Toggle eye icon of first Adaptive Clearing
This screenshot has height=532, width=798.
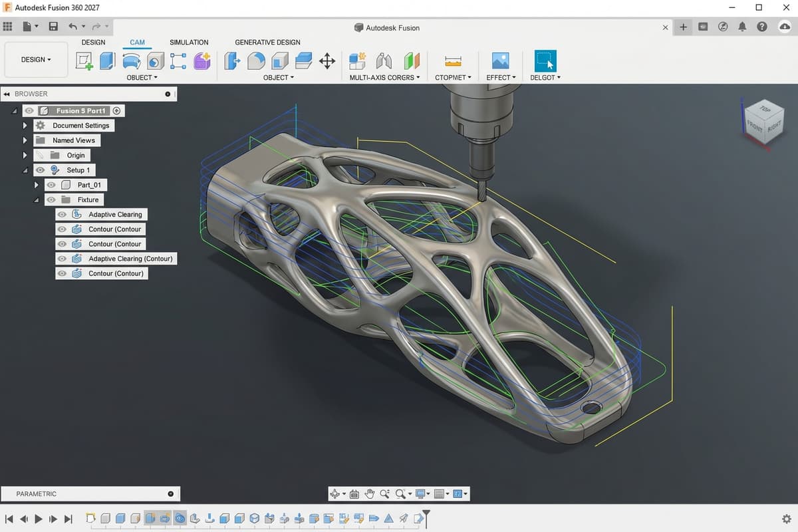tap(62, 214)
